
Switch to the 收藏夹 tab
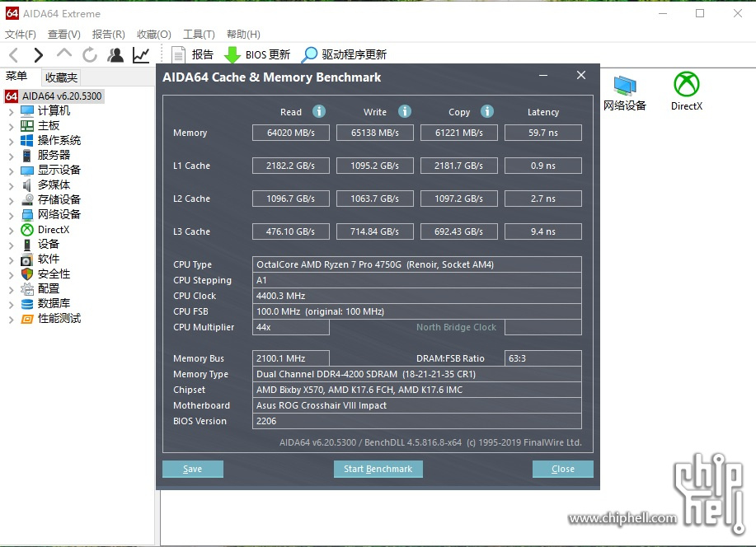click(x=61, y=77)
